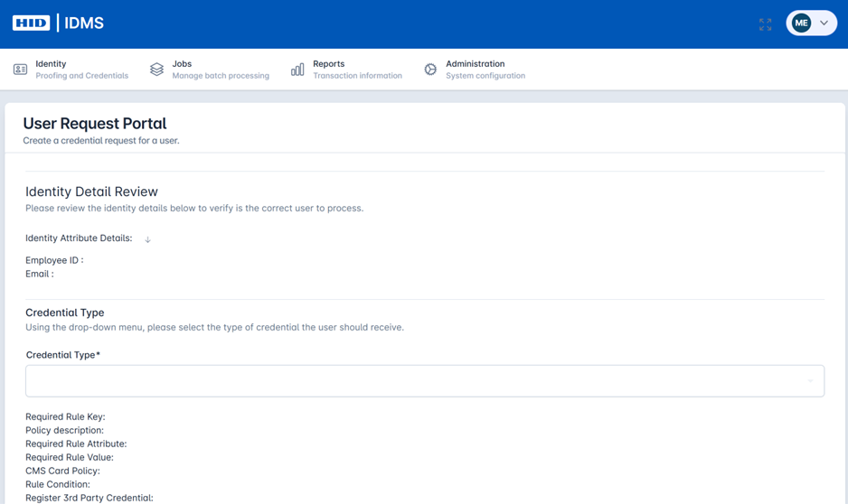Click the Proofing and Credentials subtitle
Screen dimensions: 848x504
(82, 76)
